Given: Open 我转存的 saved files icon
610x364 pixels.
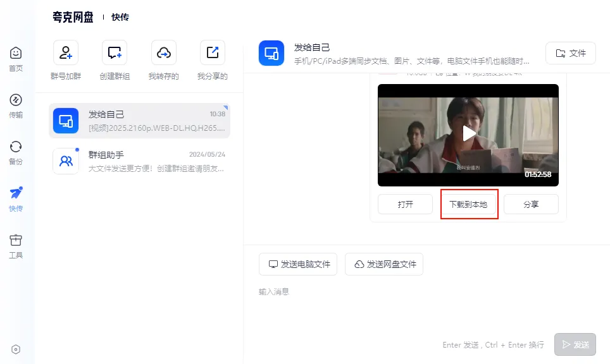Looking at the screenshot, I should pos(164,52).
